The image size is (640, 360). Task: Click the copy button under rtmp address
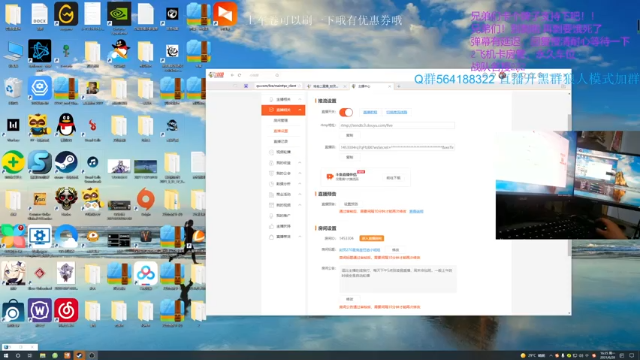coord(349,135)
